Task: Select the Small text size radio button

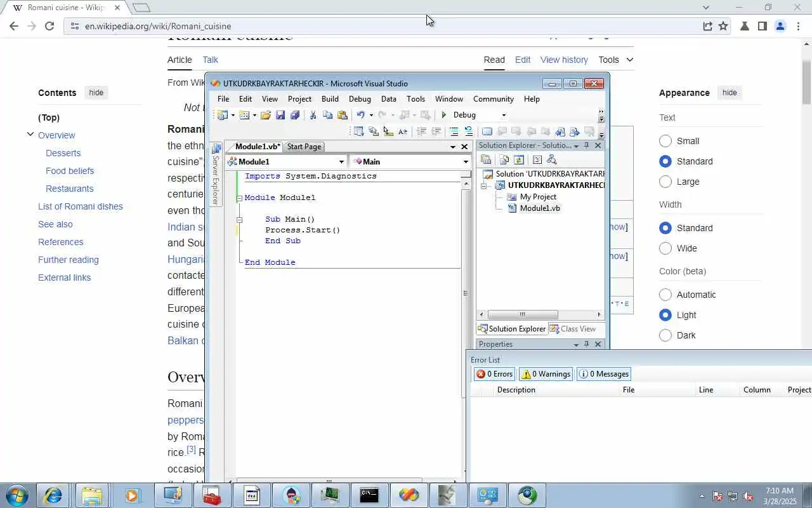Action: click(x=665, y=141)
